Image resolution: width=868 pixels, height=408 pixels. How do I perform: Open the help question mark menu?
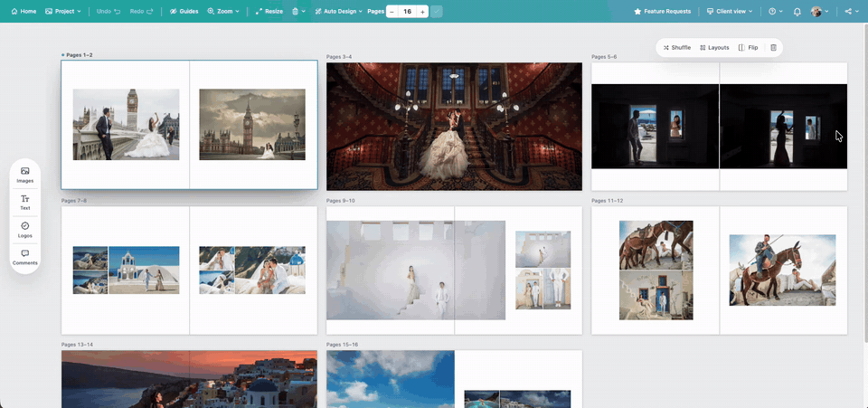771,11
